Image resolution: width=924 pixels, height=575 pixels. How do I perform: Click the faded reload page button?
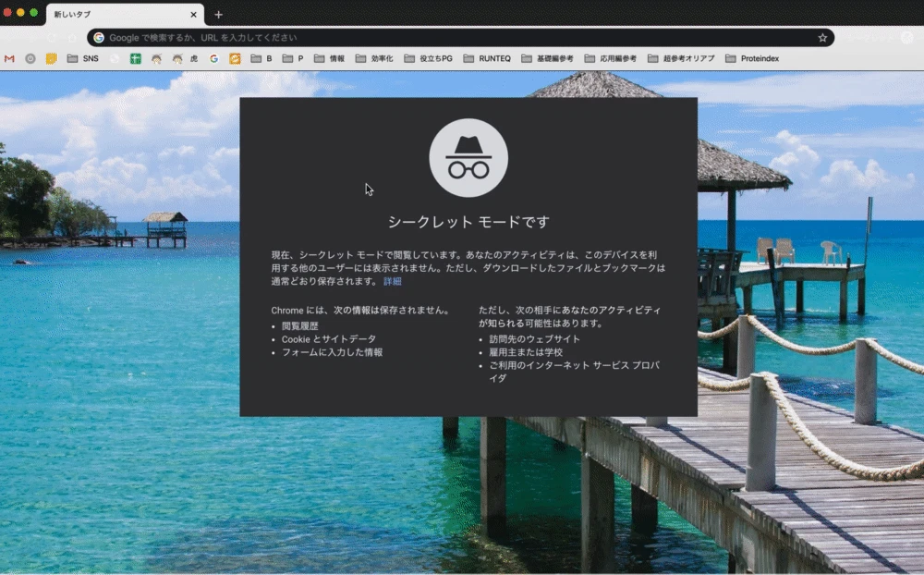pyautogui.click(x=52, y=38)
